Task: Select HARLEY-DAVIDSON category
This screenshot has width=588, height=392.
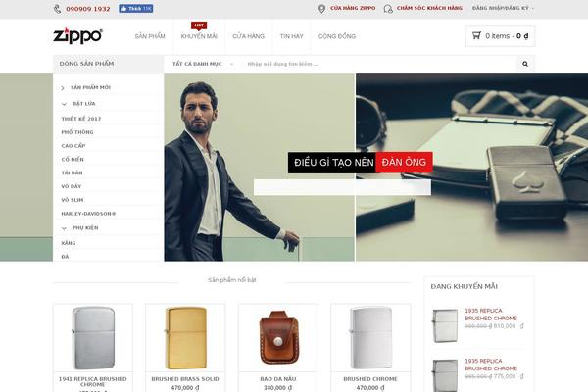Action: click(x=88, y=214)
